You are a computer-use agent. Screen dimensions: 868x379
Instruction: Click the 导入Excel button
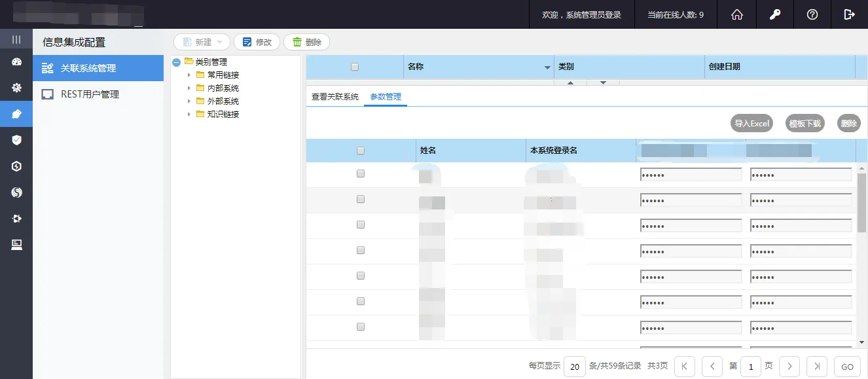(751, 124)
